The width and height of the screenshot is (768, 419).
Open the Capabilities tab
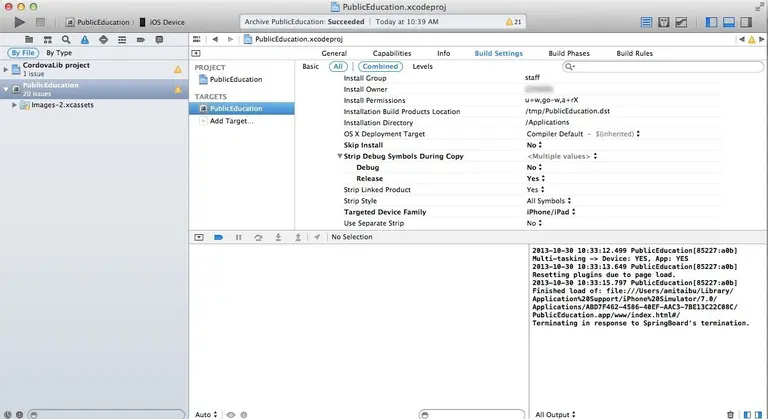pos(392,53)
